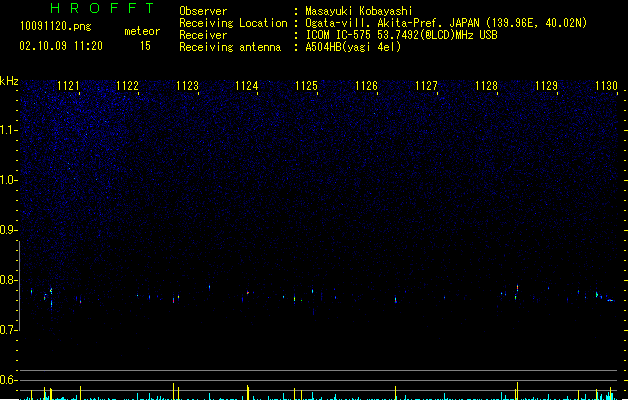Click the Receiving antenna label
Image resolution: width=629 pixels, height=400 pixels.
click(230, 47)
